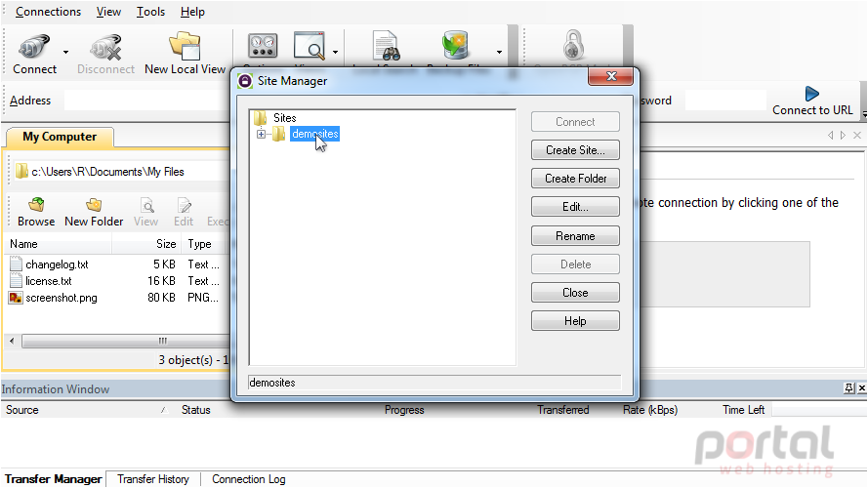Click the Help button in Site Manager
The height and width of the screenshot is (488, 868).
point(575,321)
